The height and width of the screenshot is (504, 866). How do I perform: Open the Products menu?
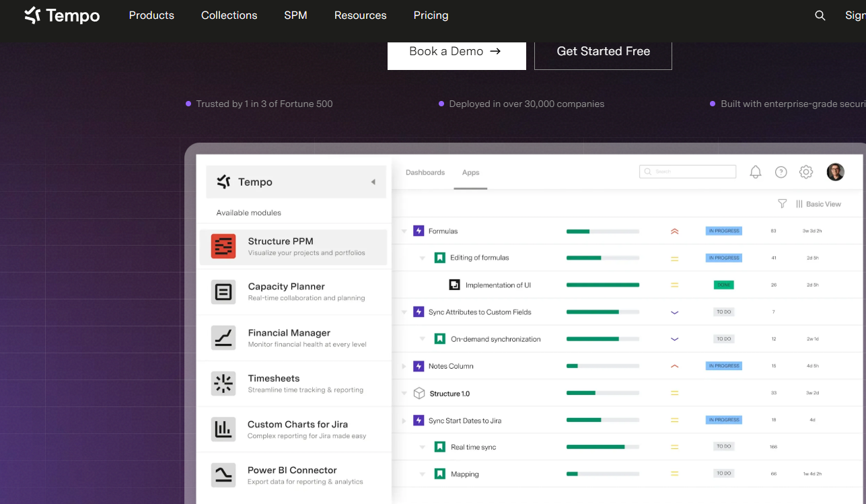tap(151, 15)
